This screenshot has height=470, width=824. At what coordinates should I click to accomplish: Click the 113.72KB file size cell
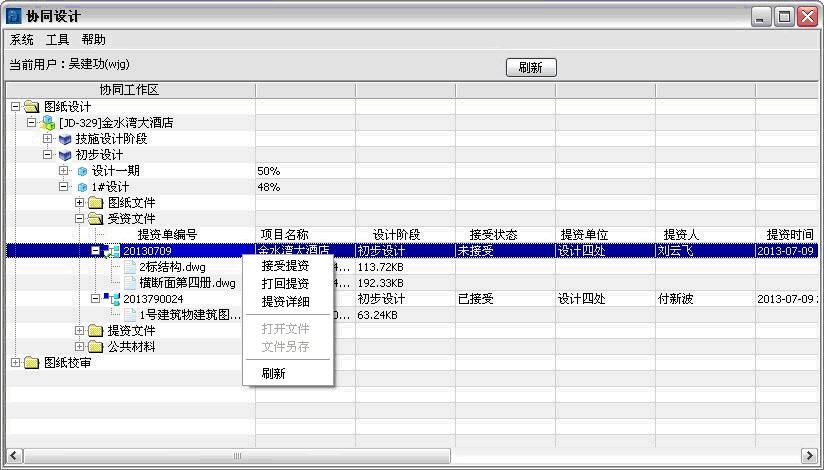pyautogui.click(x=380, y=267)
